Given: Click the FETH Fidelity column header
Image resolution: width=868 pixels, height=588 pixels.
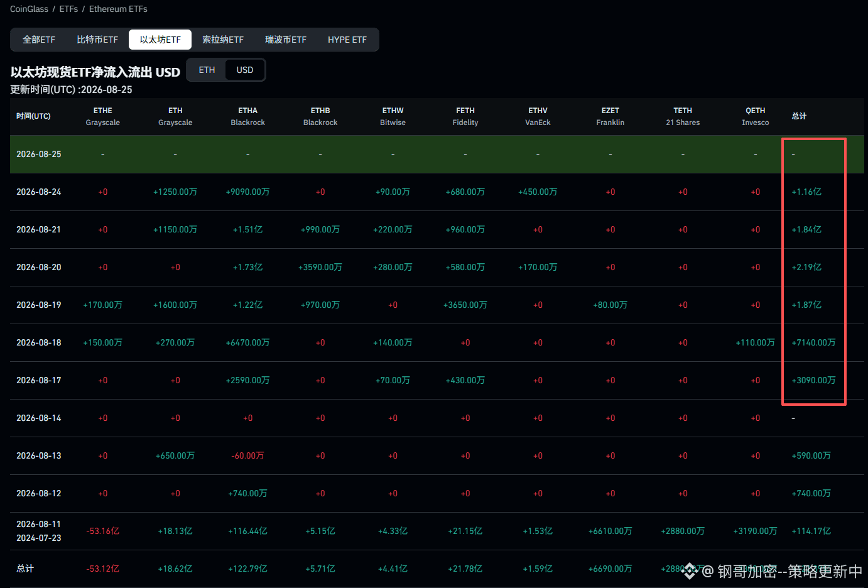Looking at the screenshot, I should (x=465, y=116).
